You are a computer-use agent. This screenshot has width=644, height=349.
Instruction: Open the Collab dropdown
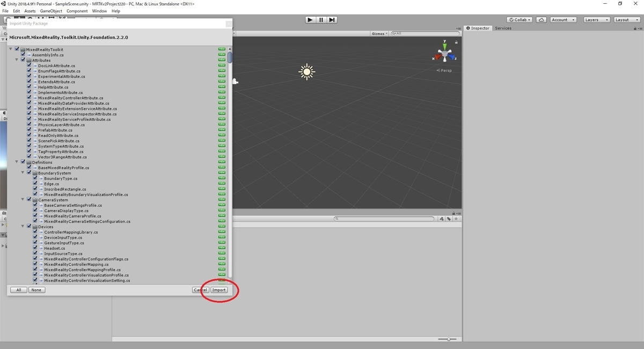[520, 20]
